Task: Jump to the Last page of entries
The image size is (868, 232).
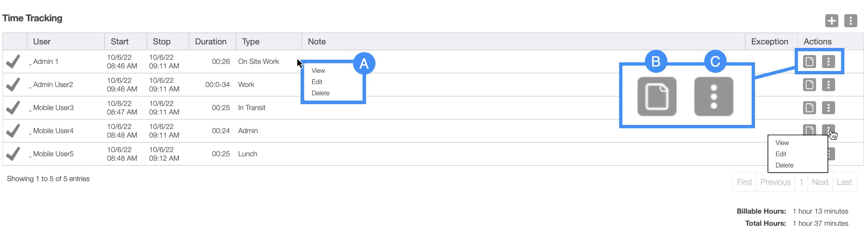Action: (844, 182)
